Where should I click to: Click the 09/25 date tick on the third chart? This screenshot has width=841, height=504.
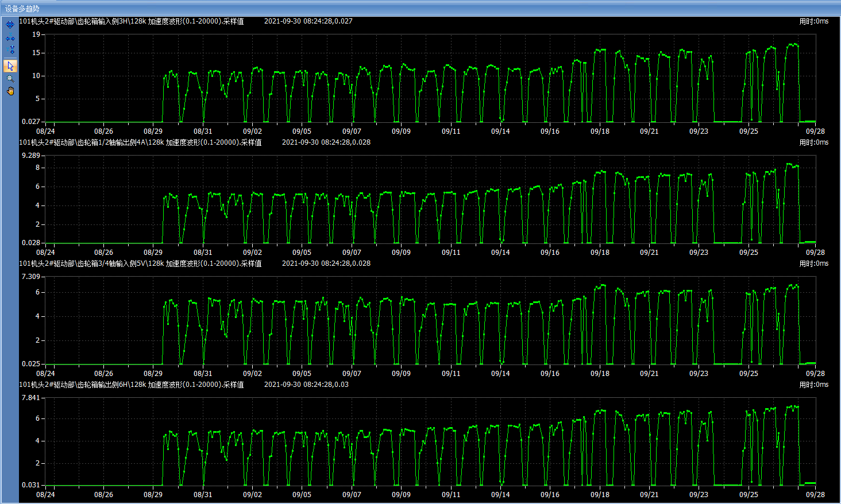[x=749, y=374]
